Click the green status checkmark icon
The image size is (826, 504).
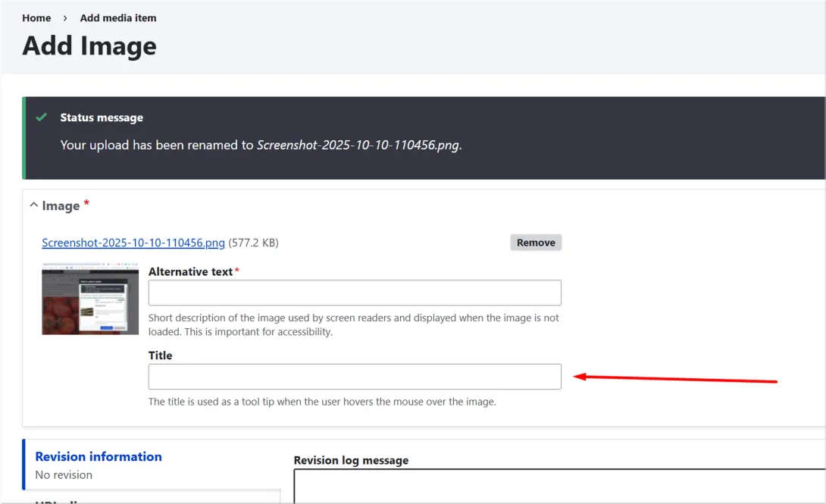click(x=42, y=117)
